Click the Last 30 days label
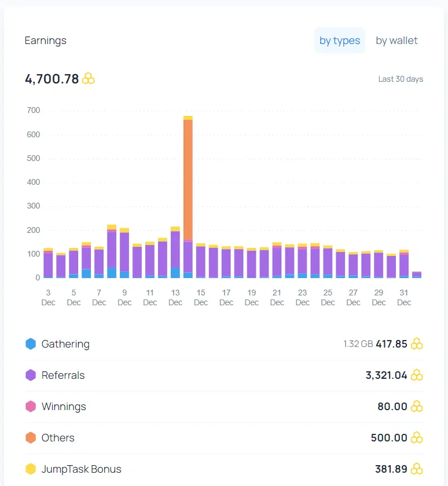Screen dimensions: 448x486 coord(401,79)
